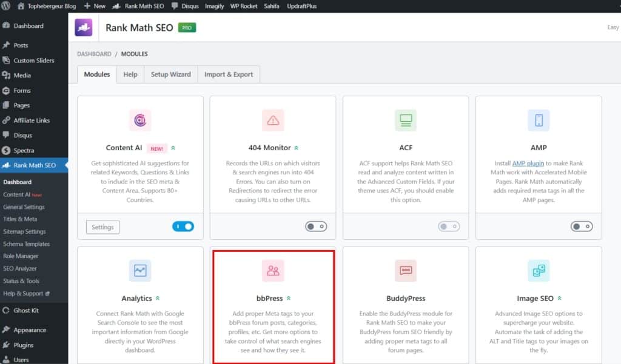Viewport: 621px width, 364px height.
Task: Click the Rank Math SEO logo icon in header
Action: coord(84,27)
